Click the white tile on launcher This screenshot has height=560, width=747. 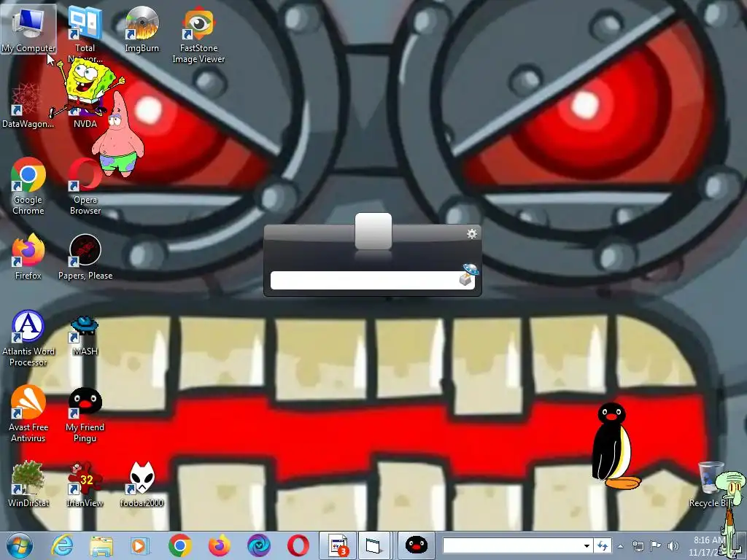(373, 231)
